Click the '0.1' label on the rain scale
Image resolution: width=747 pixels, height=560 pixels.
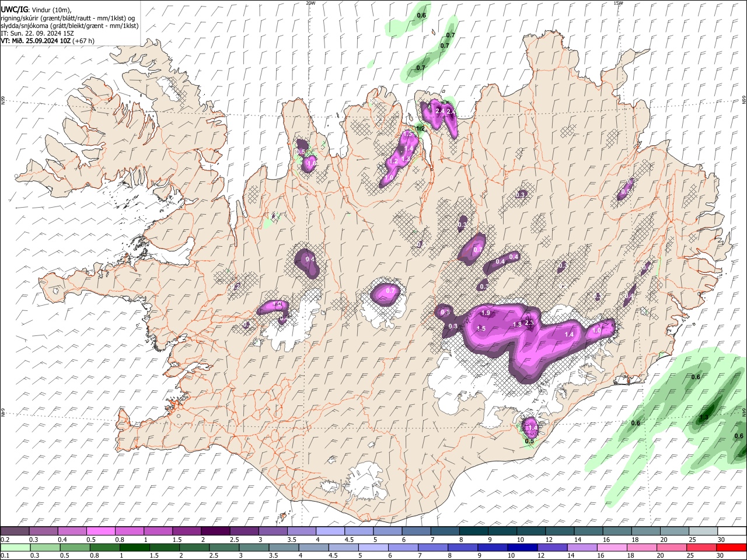[5, 555]
